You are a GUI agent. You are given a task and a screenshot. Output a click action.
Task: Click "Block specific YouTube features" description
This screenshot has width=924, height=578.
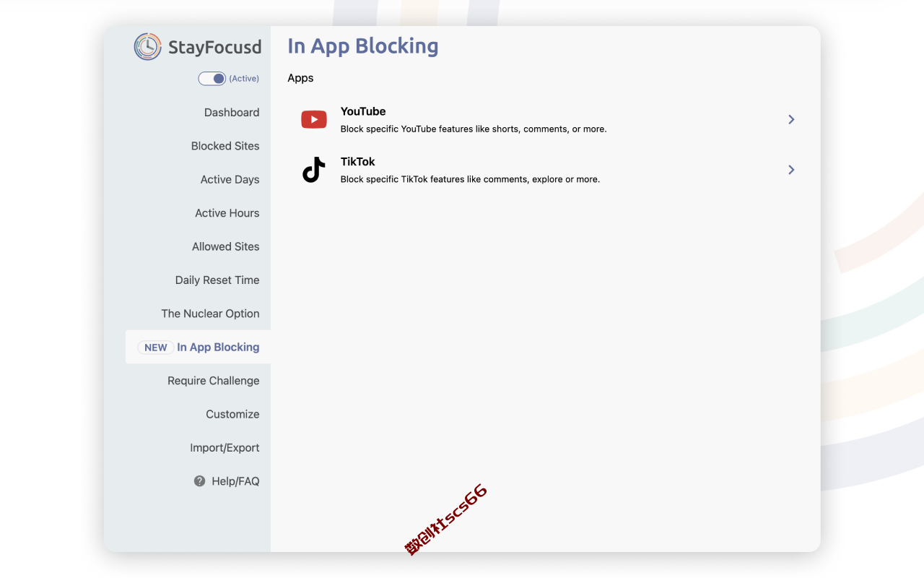474,129
